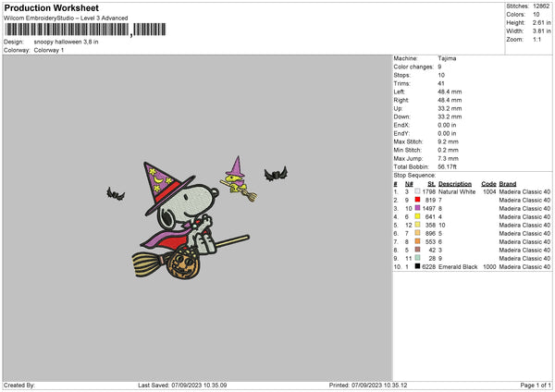Click the brown swatch with 42 stitches
This screenshot has width=555, height=392.
(417, 250)
